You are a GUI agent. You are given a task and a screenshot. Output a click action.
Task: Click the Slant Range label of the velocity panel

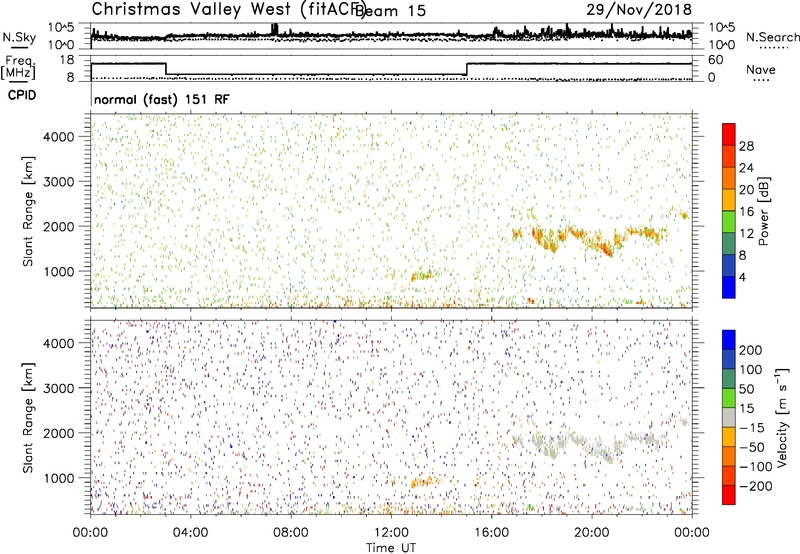pyautogui.click(x=28, y=417)
